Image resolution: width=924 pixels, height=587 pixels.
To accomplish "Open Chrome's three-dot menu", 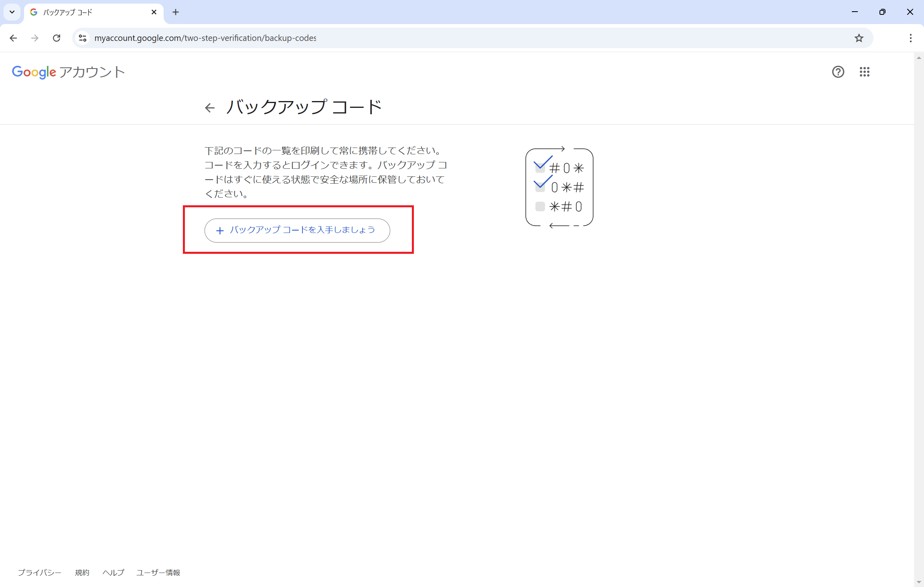I will 910,38.
